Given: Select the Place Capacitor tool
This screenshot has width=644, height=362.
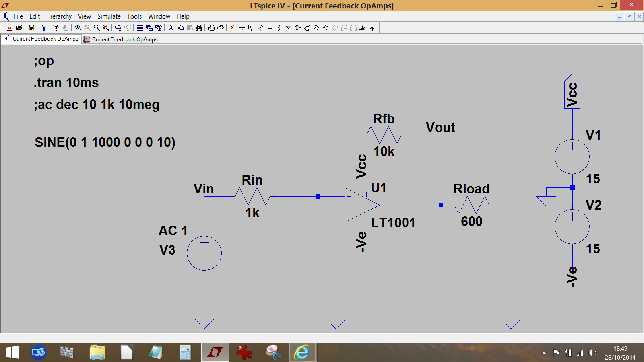Looking at the screenshot, I should click(x=270, y=28).
